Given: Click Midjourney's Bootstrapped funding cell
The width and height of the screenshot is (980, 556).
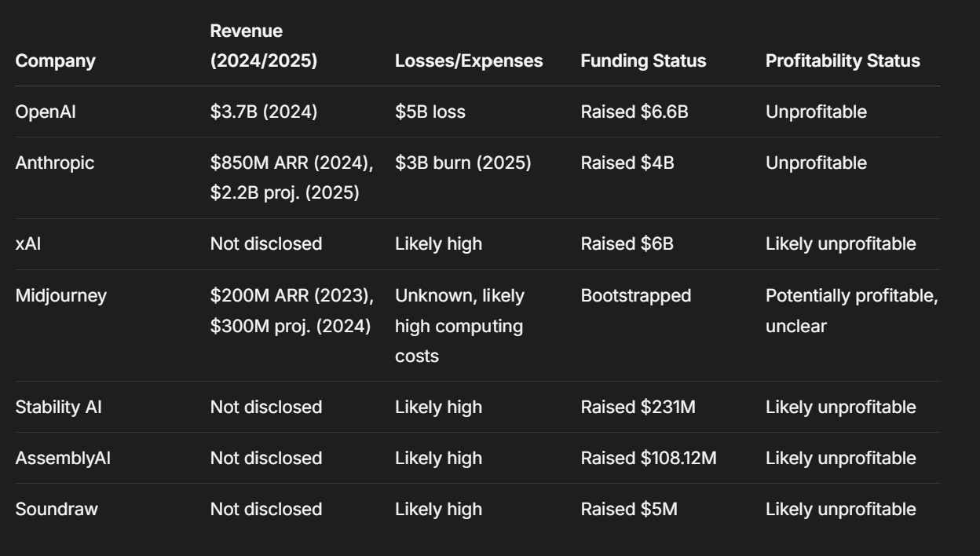Looking at the screenshot, I should click(x=635, y=295).
